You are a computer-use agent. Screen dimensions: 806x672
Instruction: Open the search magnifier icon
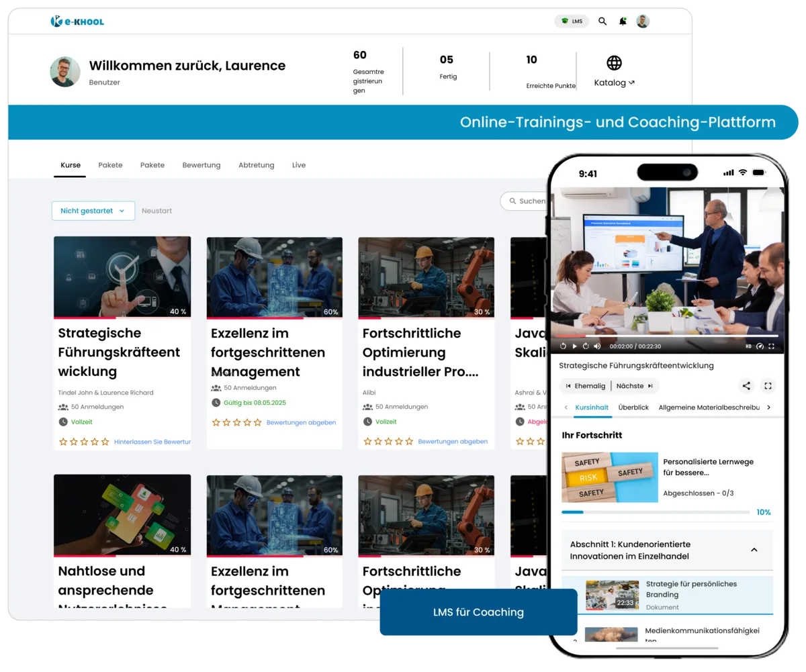pos(602,21)
